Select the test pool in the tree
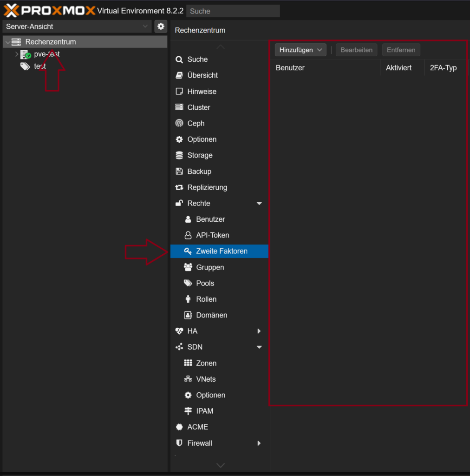Screen dimensions: 470x476 tap(39, 66)
